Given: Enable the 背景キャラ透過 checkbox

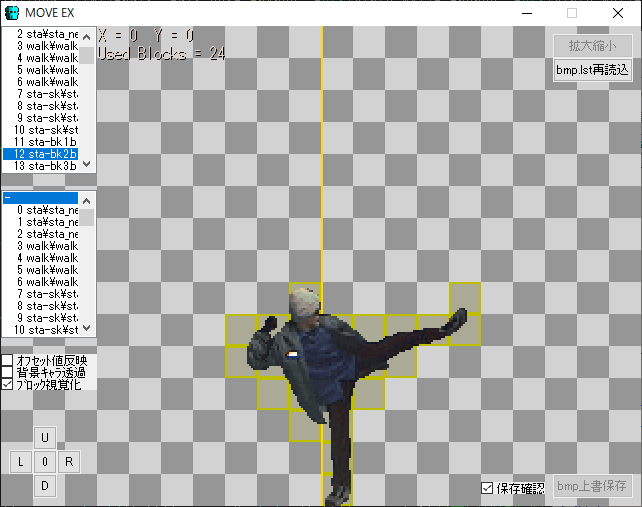Looking at the screenshot, I should tap(7, 372).
